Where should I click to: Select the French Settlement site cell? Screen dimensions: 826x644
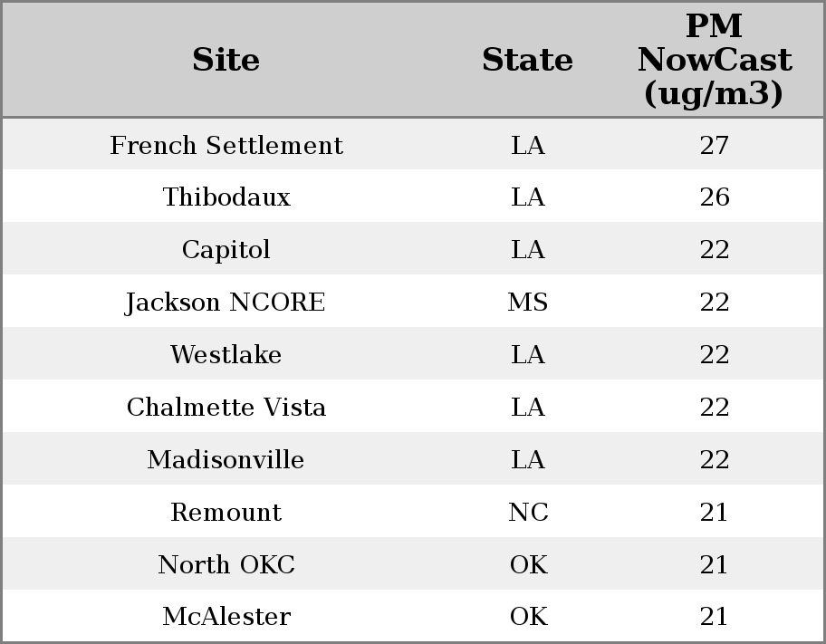pyautogui.click(x=226, y=145)
